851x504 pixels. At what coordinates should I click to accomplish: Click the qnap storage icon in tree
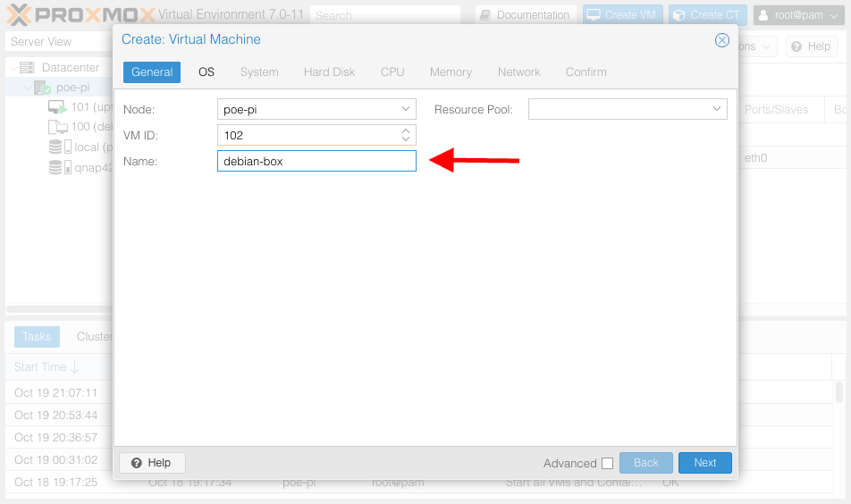coord(56,167)
